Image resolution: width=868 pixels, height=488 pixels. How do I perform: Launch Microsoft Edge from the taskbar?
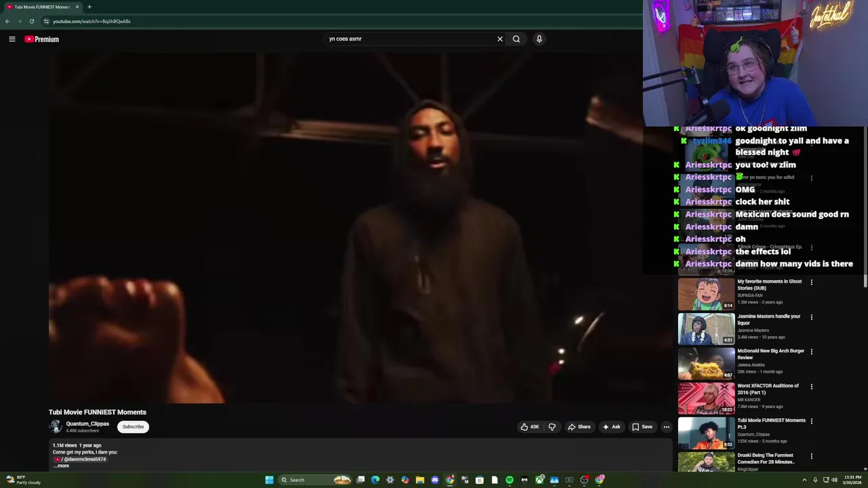pos(375,480)
